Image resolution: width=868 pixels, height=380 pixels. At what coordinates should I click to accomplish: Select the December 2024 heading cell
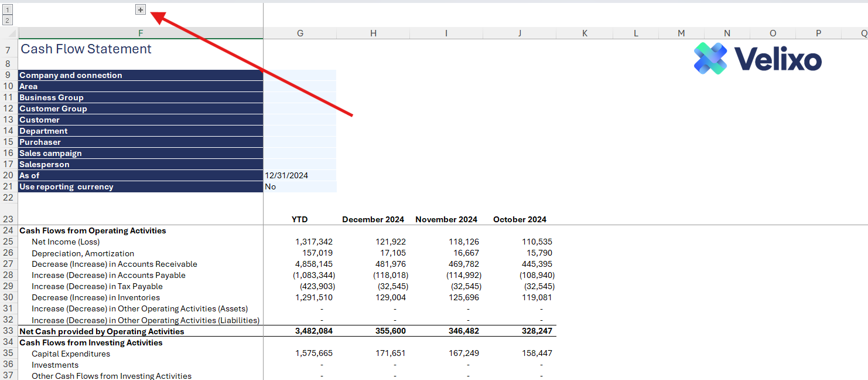(373, 219)
